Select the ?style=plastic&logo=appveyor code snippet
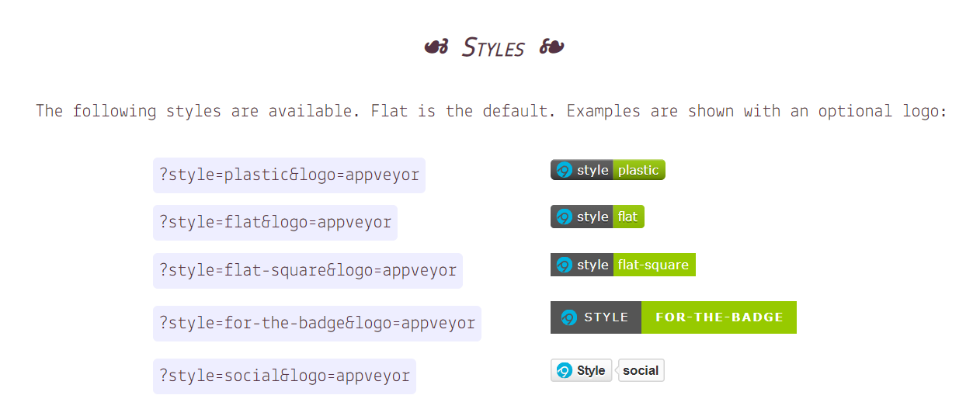This screenshot has height=416, width=980. pyautogui.click(x=289, y=175)
